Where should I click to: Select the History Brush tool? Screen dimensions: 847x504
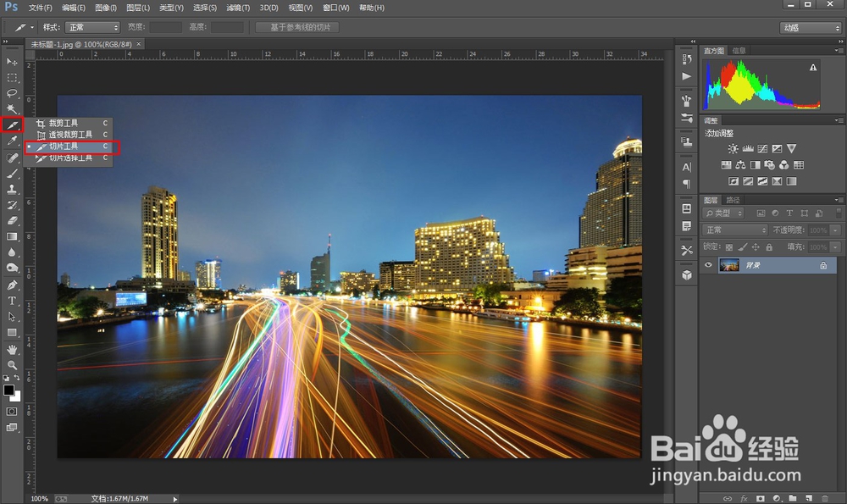12,205
